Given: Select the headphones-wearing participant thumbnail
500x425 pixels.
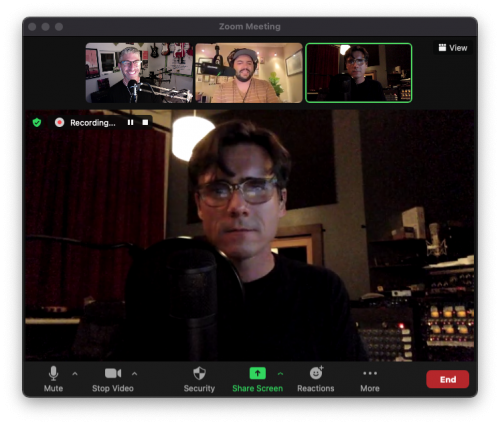Looking at the screenshot, I should point(249,73).
